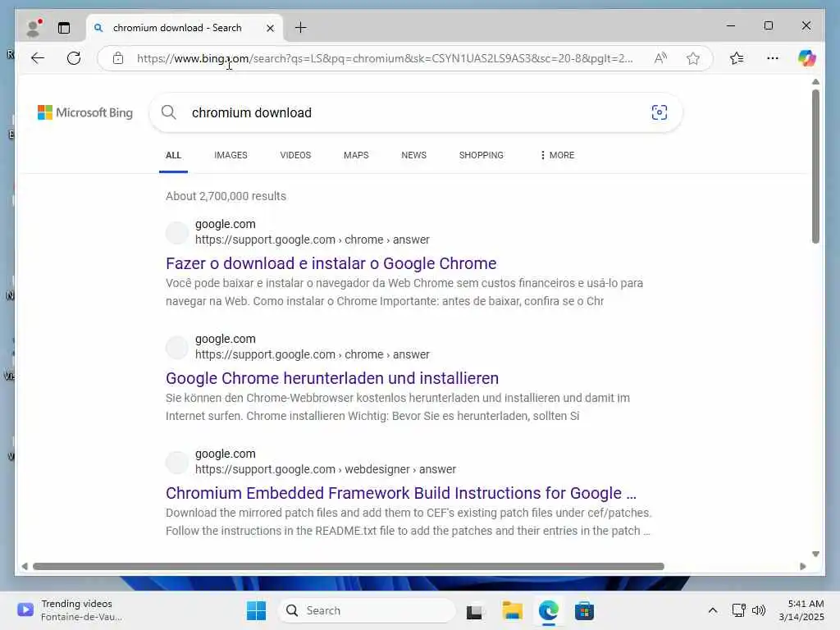
Task: Click the support.google.com webdesigner answer URL
Action: (x=326, y=469)
